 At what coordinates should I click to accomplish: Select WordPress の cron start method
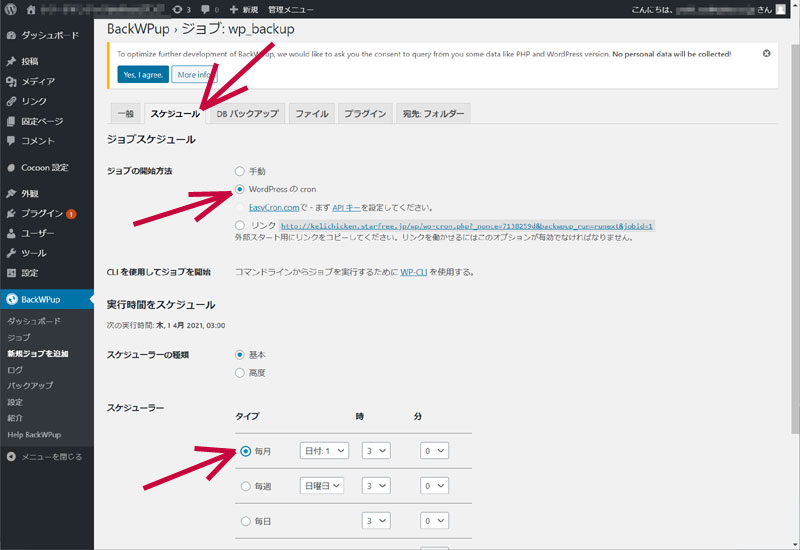point(240,189)
